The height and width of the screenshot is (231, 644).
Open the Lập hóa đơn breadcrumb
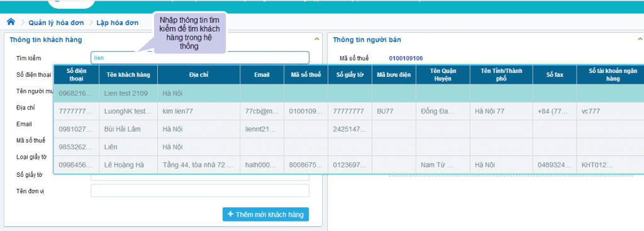coord(118,23)
